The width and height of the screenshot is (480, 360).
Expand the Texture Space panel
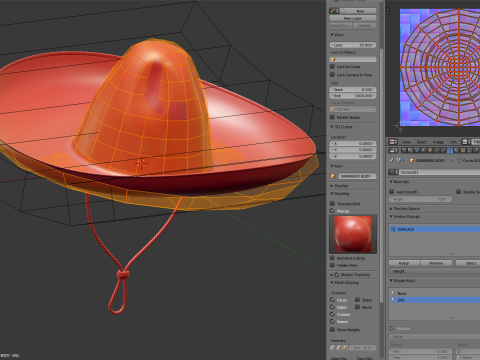pos(391,208)
